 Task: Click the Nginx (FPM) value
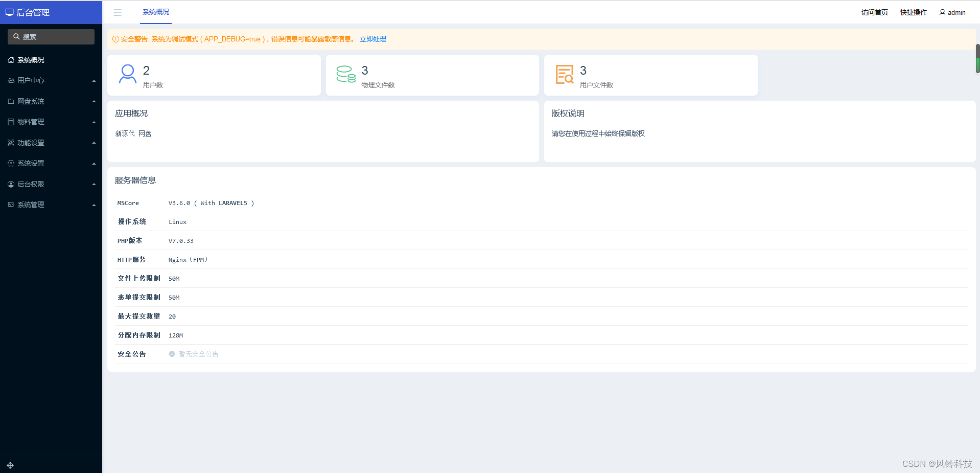188,260
